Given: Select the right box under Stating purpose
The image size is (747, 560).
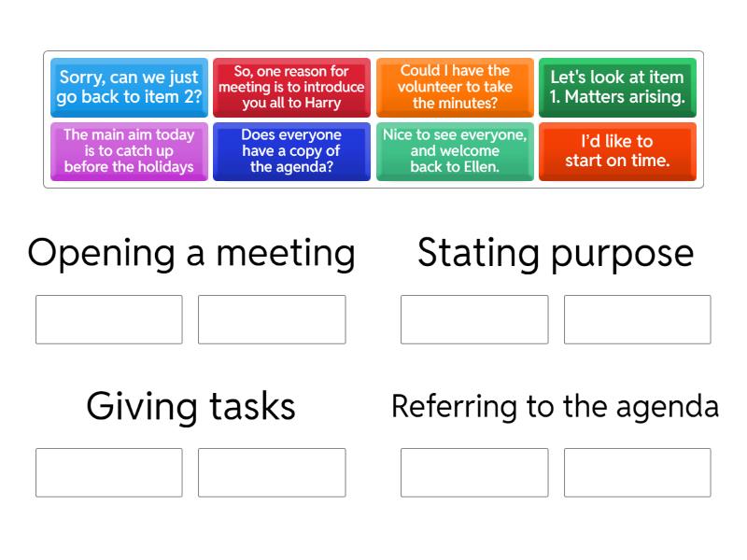Looking at the screenshot, I should tap(637, 319).
